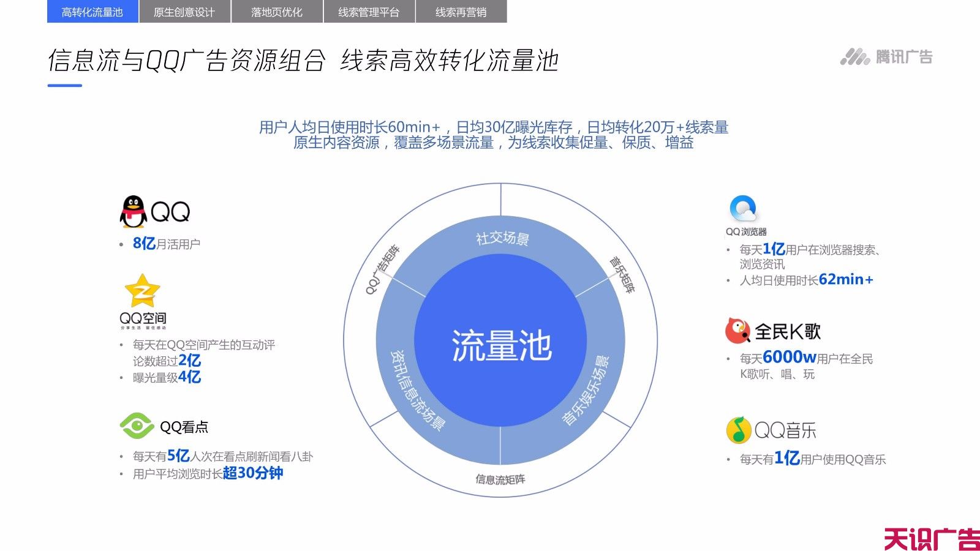Screen dimensions: 980x551
Task: Click the bullet 每天有1亿用户使用QQ音乐
Action: [812, 459]
